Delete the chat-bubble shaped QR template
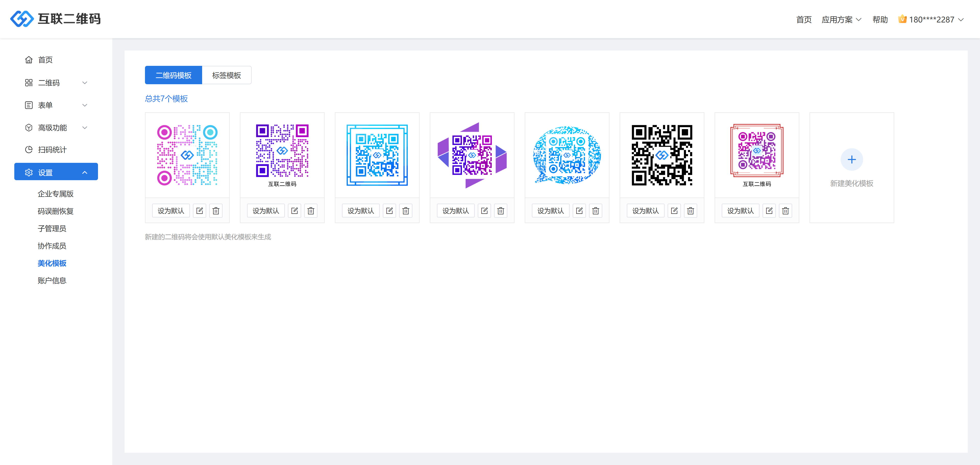The width and height of the screenshot is (980, 465). (x=595, y=211)
